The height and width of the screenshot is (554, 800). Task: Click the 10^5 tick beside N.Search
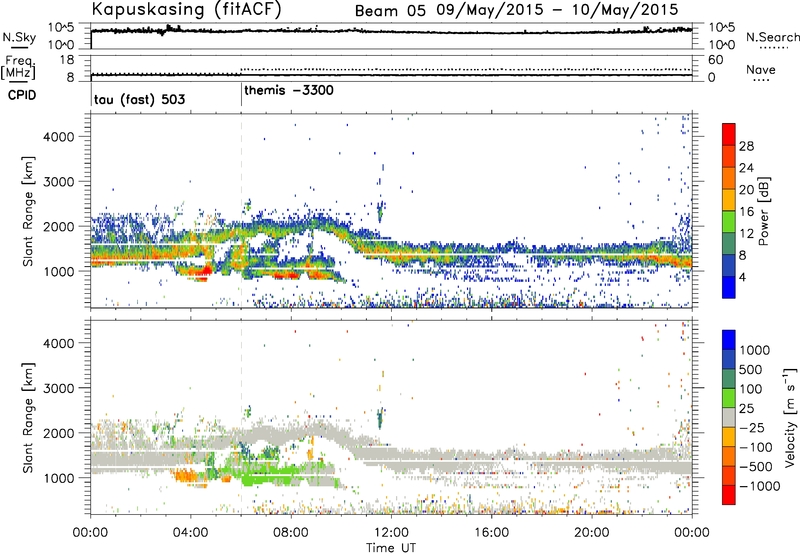(x=722, y=28)
